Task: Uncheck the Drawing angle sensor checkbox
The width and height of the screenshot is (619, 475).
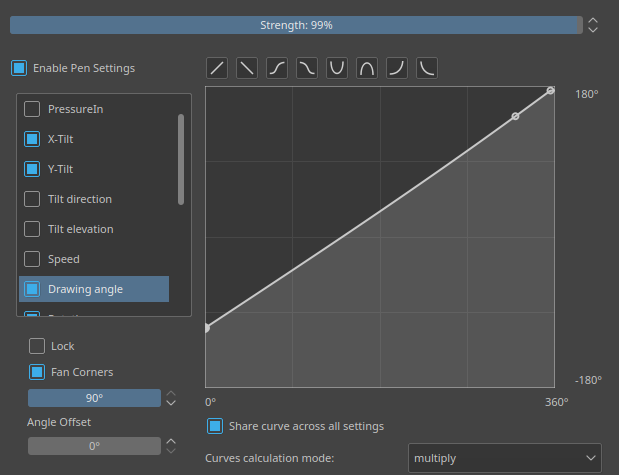Action: (x=32, y=289)
